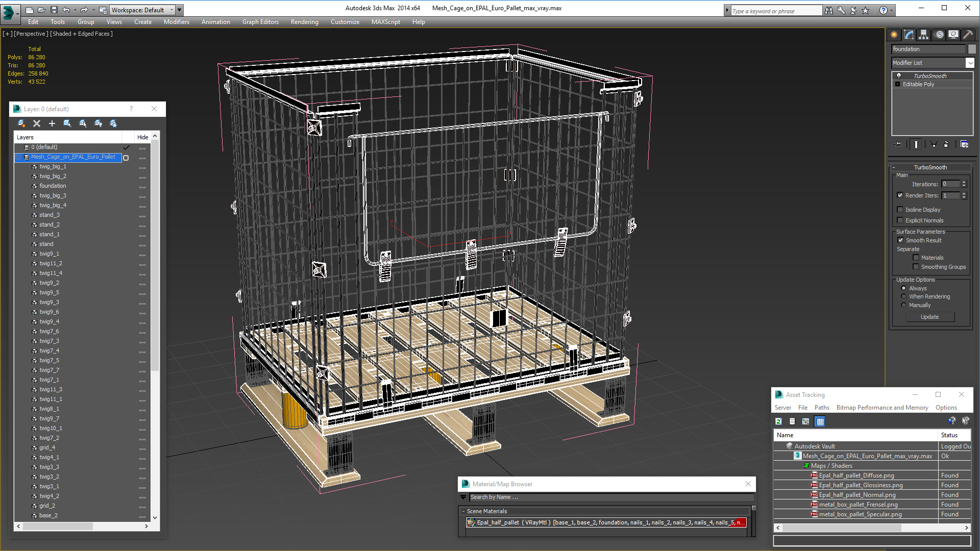Open Bitmap Performance and Memory menu

point(882,408)
